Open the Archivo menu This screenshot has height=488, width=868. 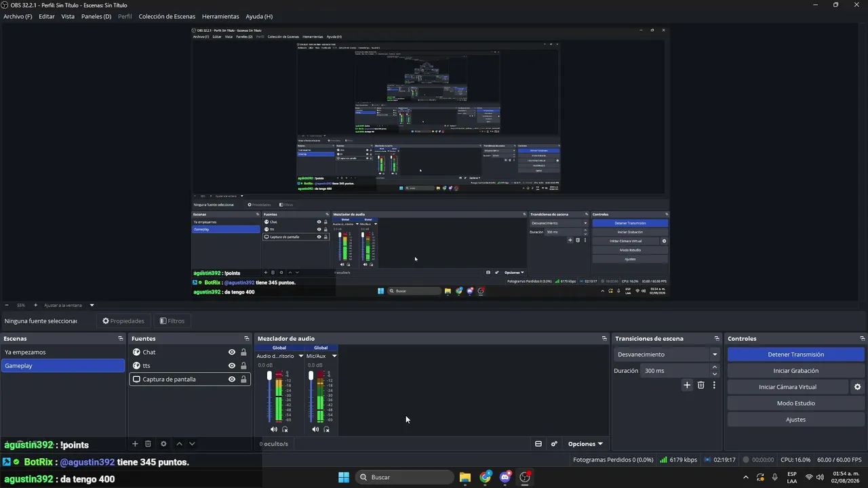click(18, 16)
